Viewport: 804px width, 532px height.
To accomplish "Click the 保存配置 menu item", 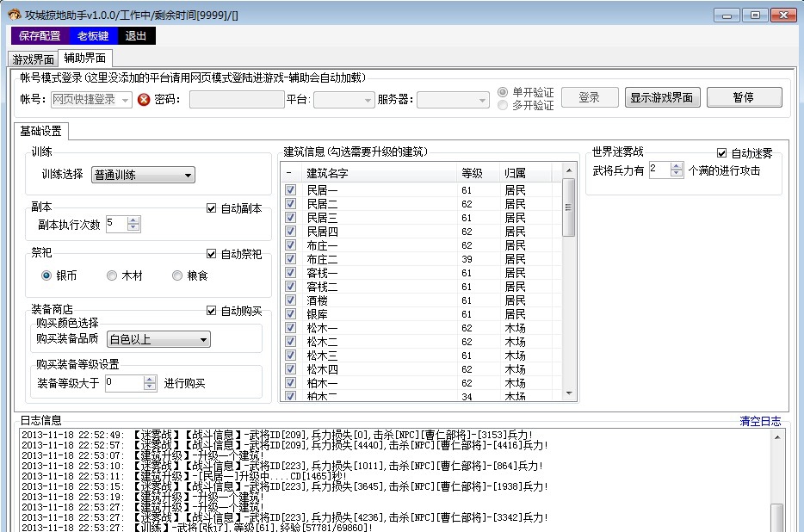I will point(40,36).
